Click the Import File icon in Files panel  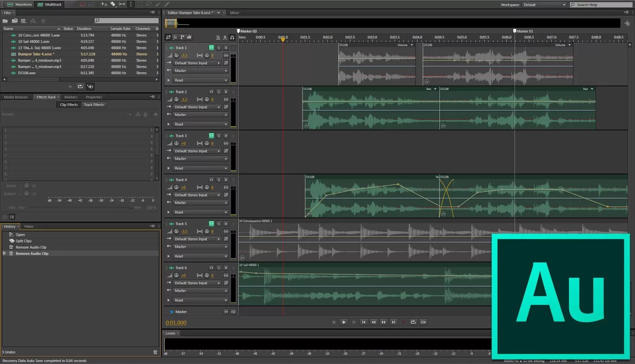coord(15,21)
